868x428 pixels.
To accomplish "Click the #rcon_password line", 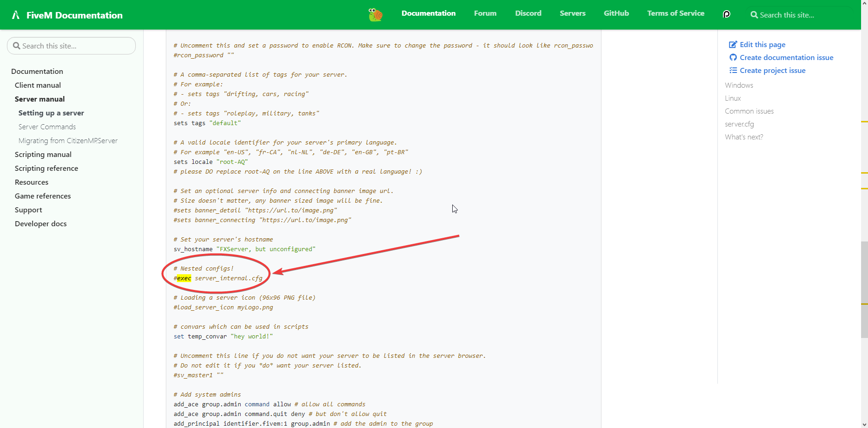I will point(204,55).
